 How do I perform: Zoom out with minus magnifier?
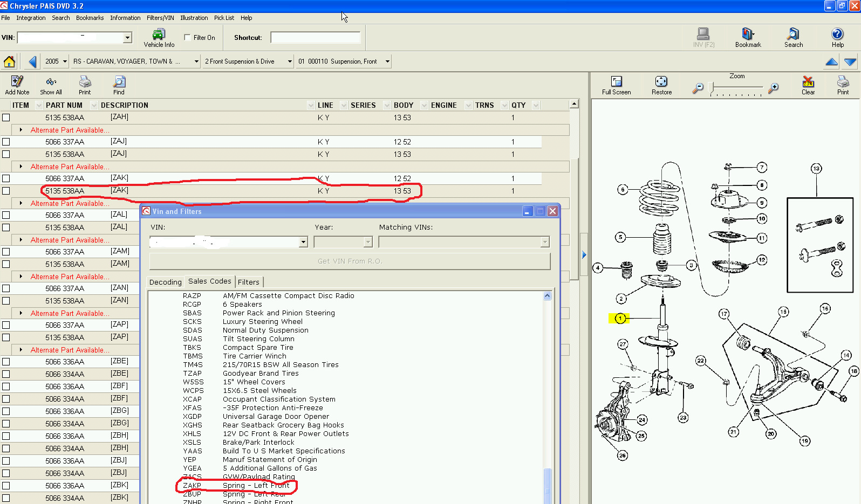(698, 88)
